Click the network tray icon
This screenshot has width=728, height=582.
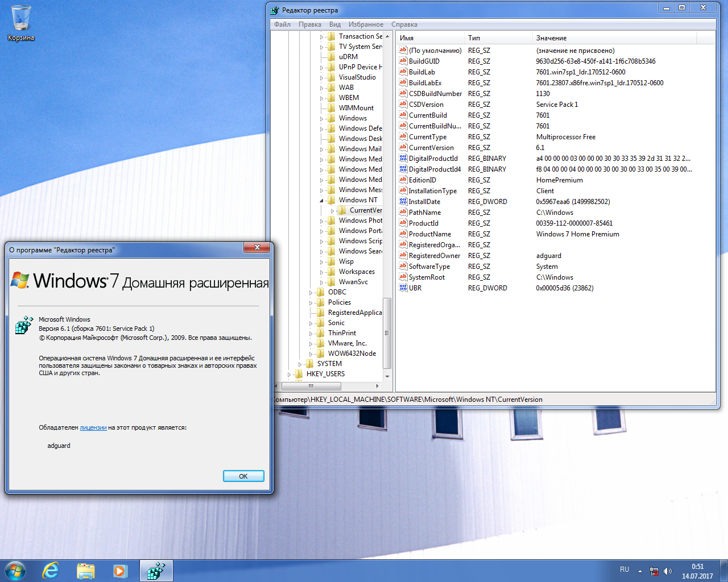click(654, 571)
